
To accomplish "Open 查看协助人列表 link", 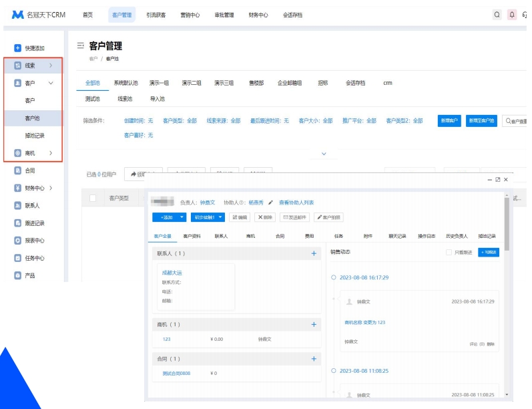I will [x=296, y=202].
